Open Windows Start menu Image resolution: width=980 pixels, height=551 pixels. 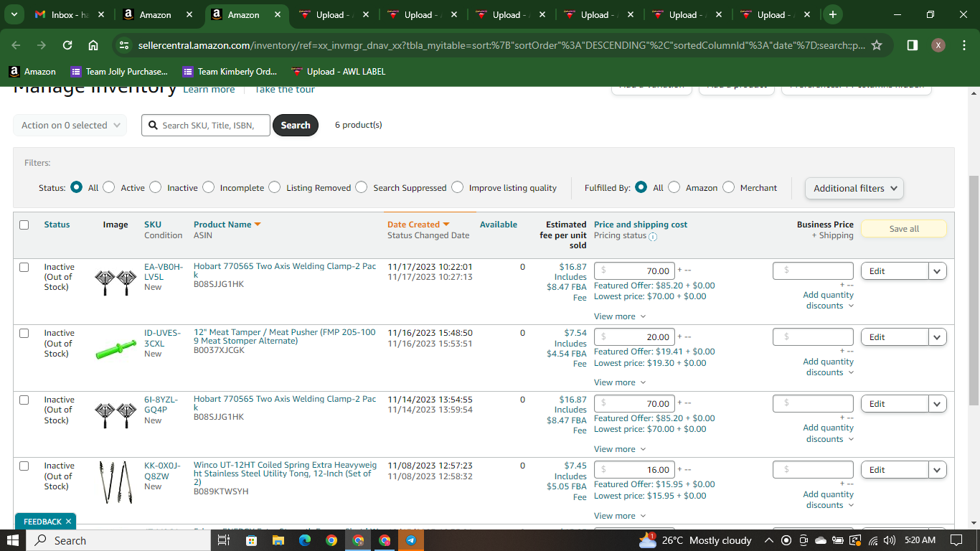coord(13,540)
